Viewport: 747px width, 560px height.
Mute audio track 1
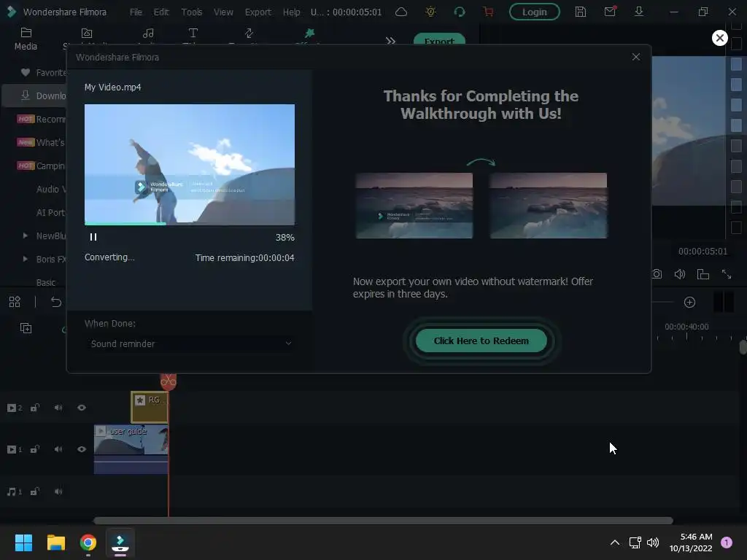58,491
